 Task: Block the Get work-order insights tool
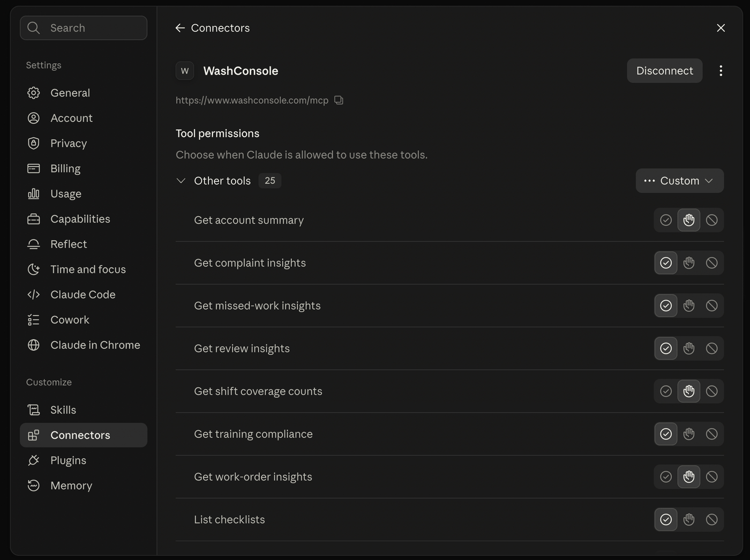pos(711,477)
